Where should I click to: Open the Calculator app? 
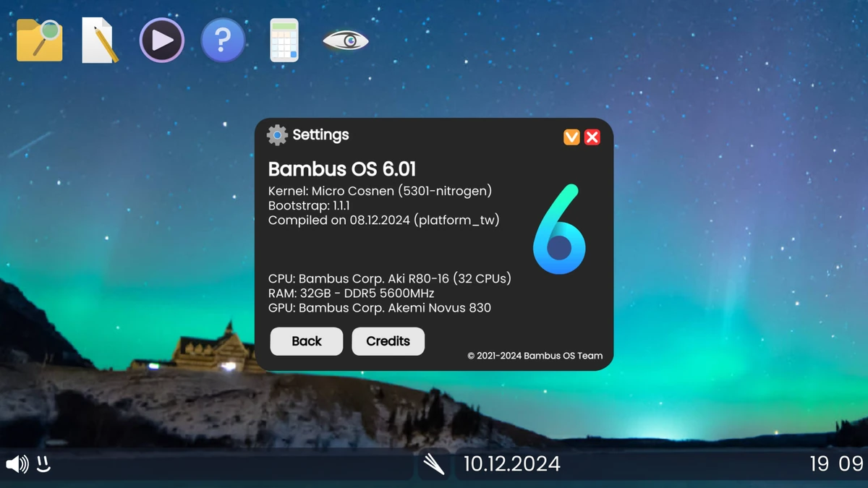[284, 40]
